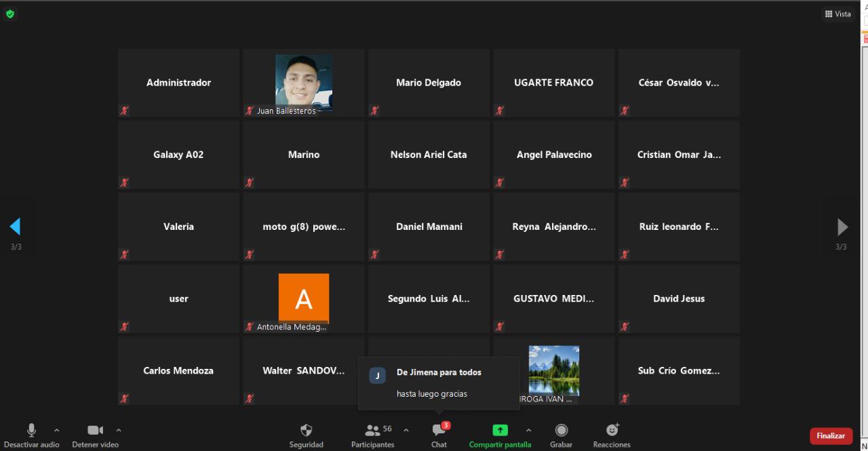Go to previous gallery page with left arrow
This screenshot has height=451, width=868.
(15, 227)
